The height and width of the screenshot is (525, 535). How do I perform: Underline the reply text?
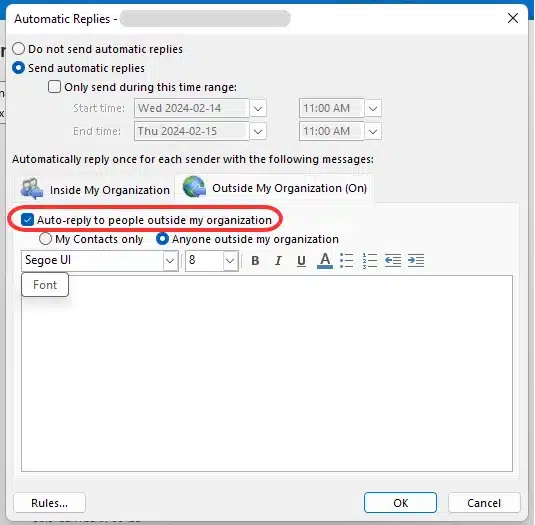[x=301, y=261]
